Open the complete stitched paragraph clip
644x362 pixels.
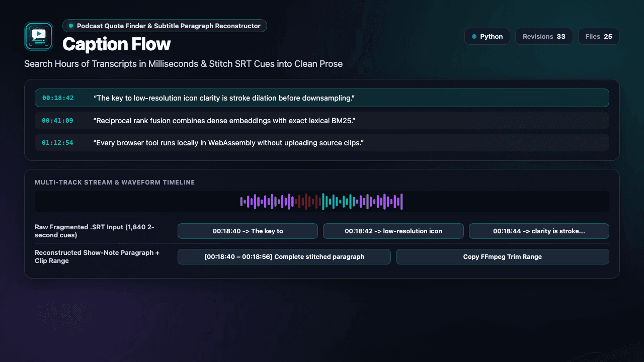284,256
